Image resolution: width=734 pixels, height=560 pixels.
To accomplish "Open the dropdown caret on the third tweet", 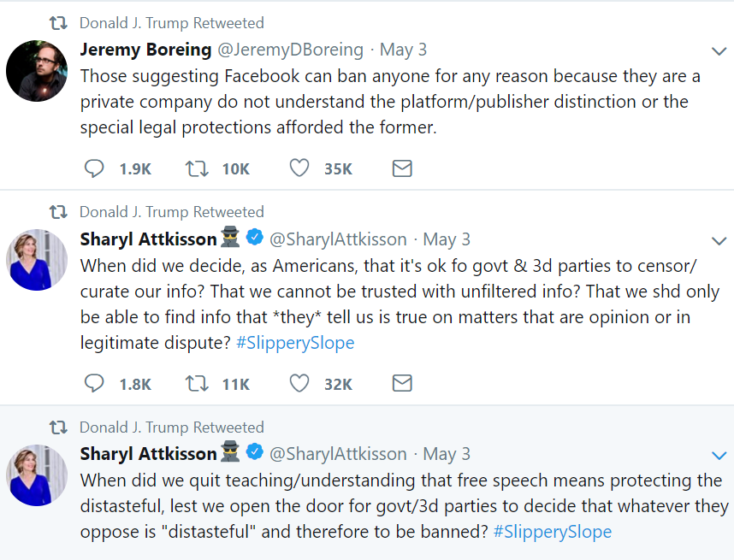I will coord(719,455).
